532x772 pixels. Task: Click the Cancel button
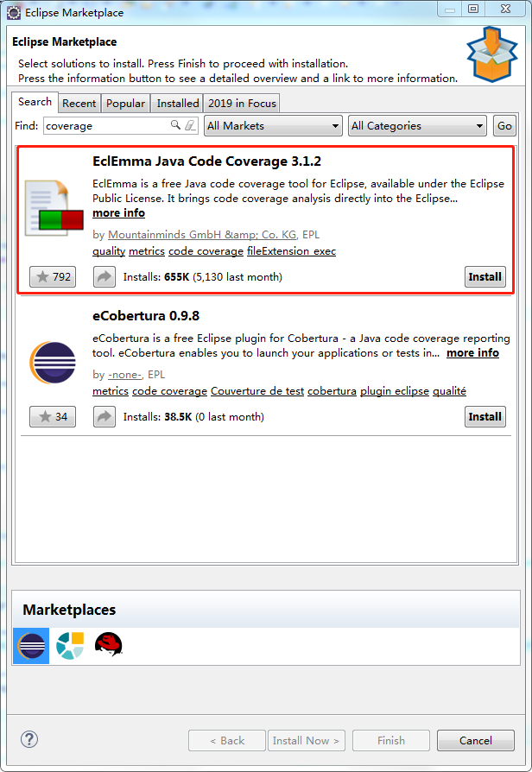[x=476, y=741]
